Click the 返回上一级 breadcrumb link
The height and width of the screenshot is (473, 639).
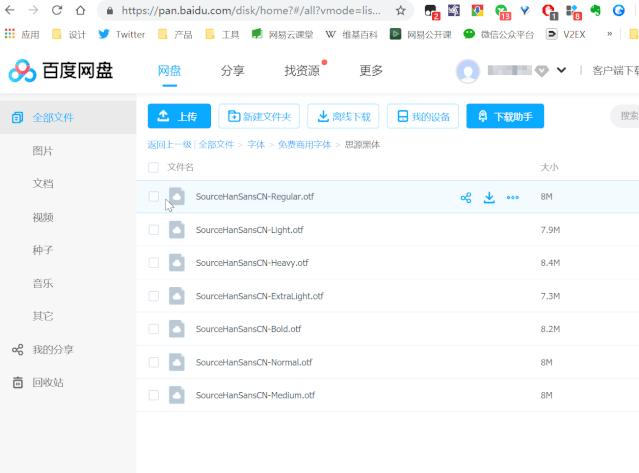coord(170,145)
